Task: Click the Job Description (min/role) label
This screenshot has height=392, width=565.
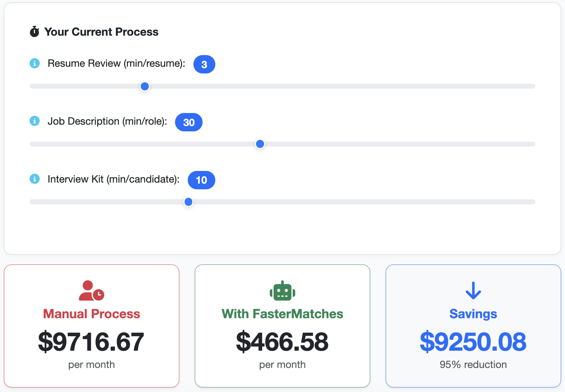Action: click(107, 121)
